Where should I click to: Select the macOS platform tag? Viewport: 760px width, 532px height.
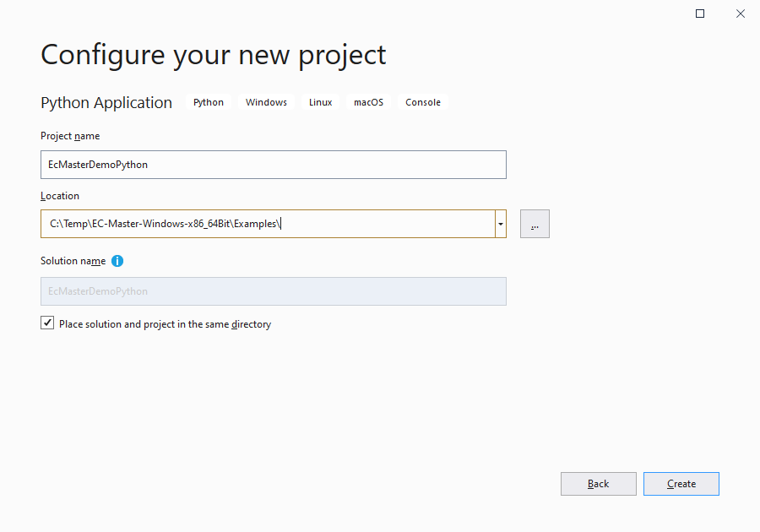[368, 102]
